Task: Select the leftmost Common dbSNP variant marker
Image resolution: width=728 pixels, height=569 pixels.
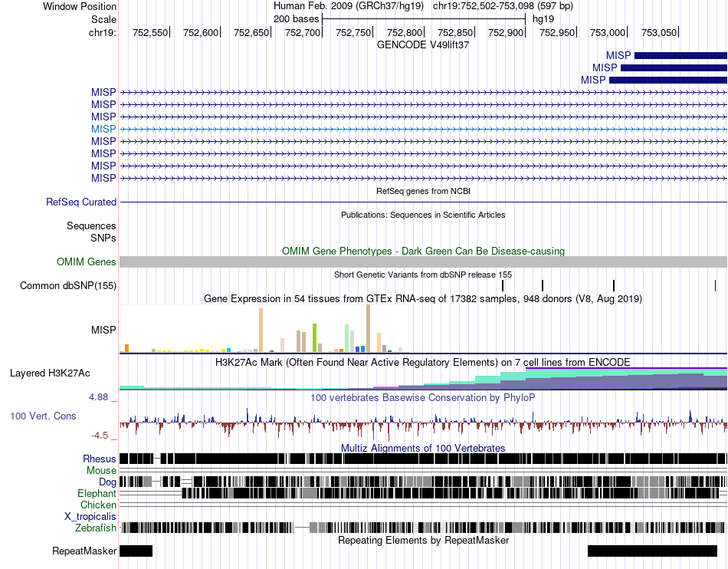Action: (x=503, y=286)
